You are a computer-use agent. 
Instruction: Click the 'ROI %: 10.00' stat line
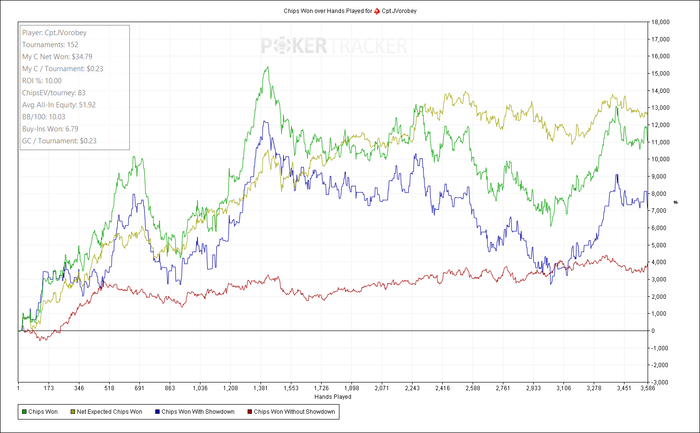coord(42,81)
